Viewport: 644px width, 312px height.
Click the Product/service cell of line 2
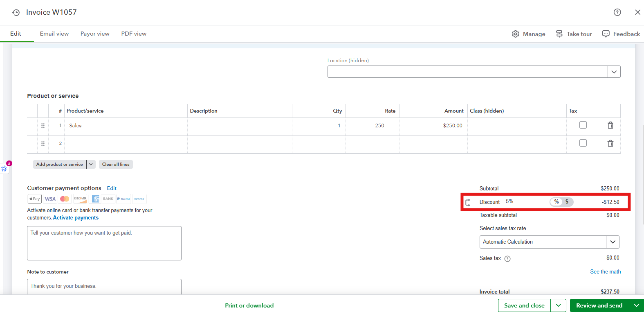pos(126,144)
